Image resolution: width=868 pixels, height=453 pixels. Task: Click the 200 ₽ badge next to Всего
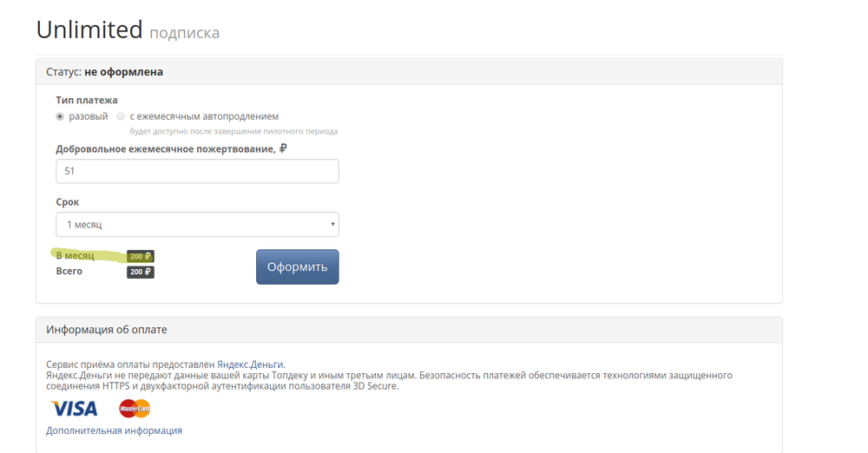[141, 272]
